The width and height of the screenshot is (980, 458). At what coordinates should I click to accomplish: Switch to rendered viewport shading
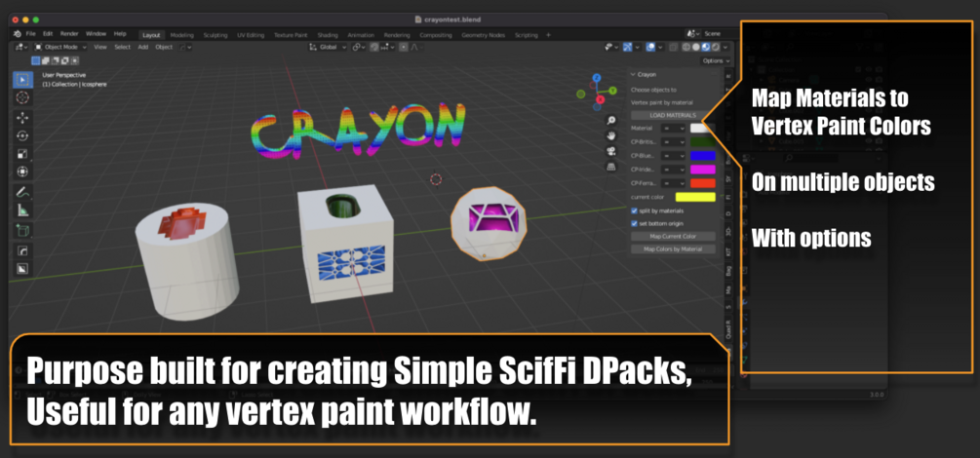point(715,47)
